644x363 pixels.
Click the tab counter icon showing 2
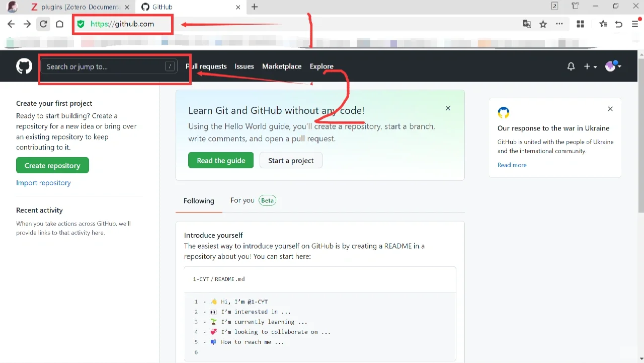click(x=554, y=6)
